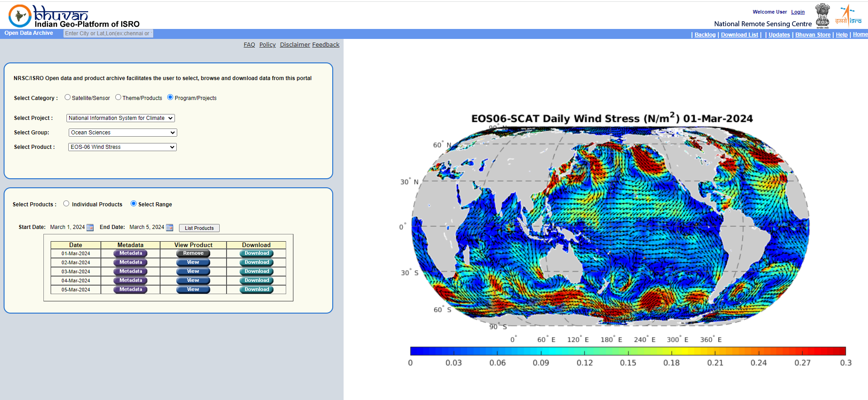Open the End Date calendar picker icon
Image resolution: width=868 pixels, height=400 pixels.
coord(170,228)
